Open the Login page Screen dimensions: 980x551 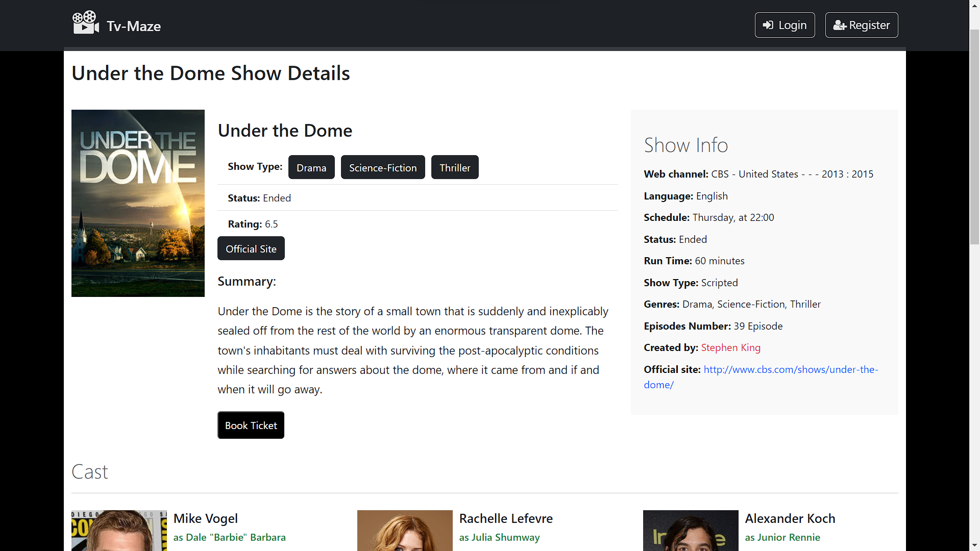click(x=785, y=24)
